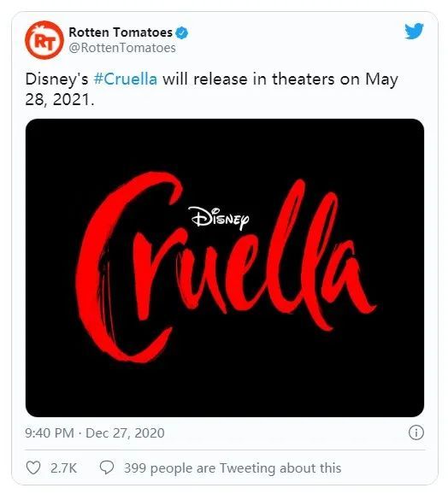This screenshot has width=448, height=494.
Task: Click the tweet text about theaters release
Action: [211, 89]
